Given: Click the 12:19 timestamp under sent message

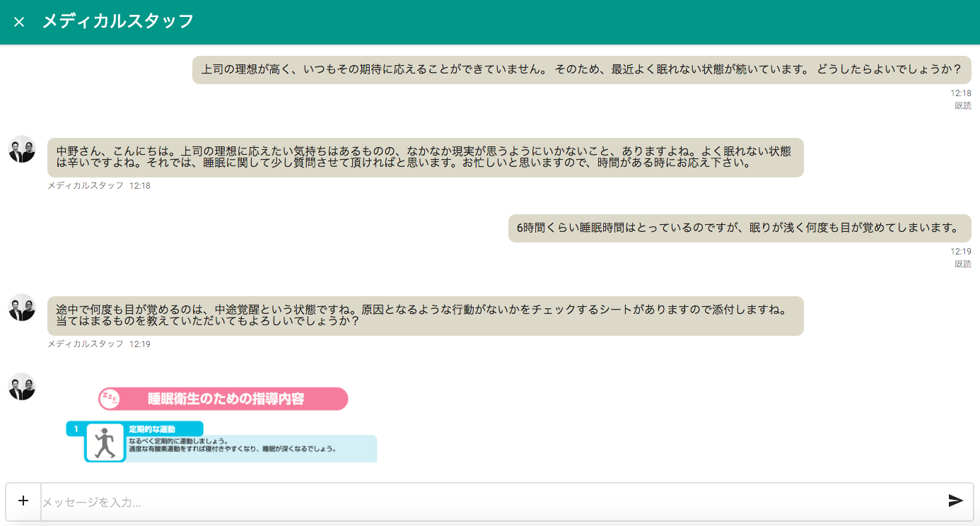Looking at the screenshot, I should pos(961,252).
